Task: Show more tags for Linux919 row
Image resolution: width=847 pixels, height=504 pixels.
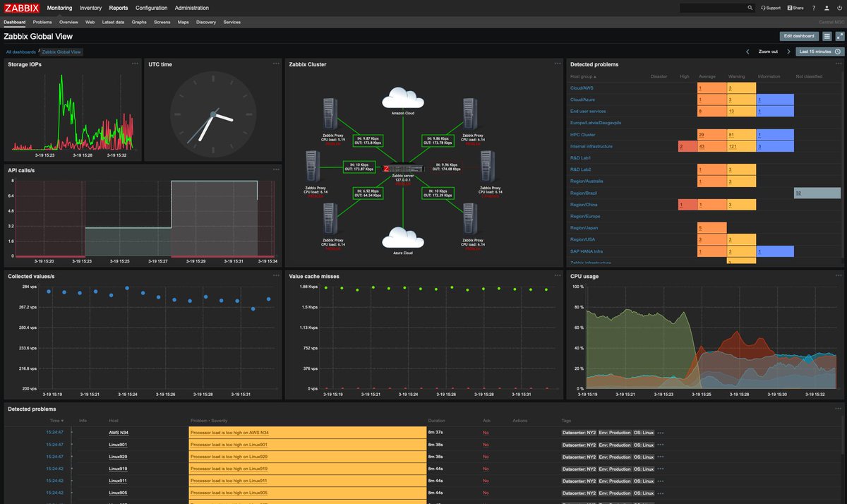Action: coord(661,469)
